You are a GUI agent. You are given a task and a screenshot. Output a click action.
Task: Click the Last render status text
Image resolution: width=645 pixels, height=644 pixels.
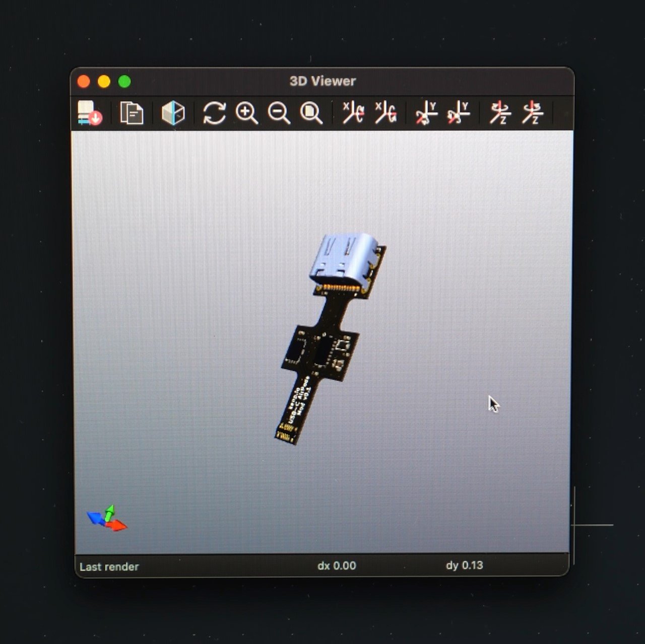coord(109,566)
